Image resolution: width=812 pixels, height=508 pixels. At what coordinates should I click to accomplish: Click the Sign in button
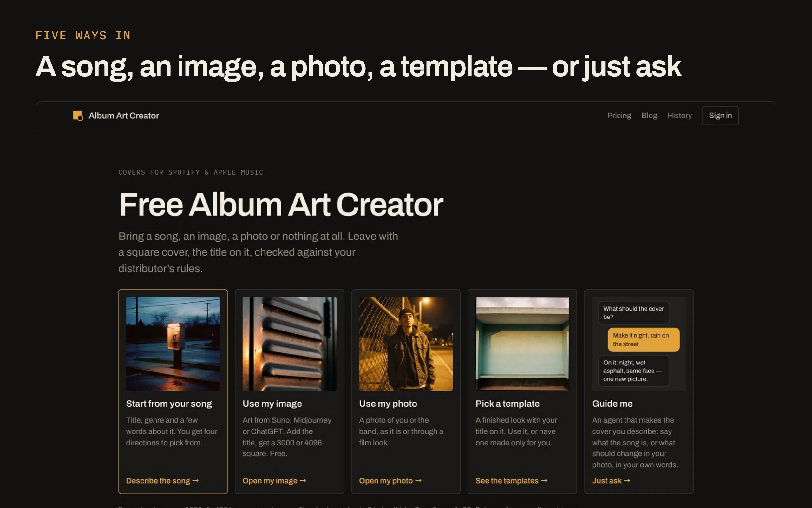tap(720, 116)
